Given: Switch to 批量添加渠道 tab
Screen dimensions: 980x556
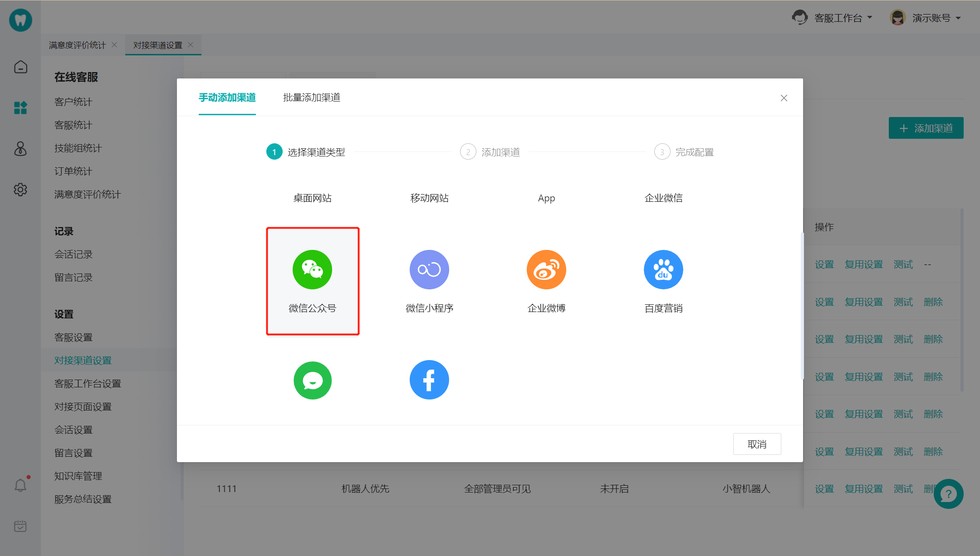Looking at the screenshot, I should 312,98.
